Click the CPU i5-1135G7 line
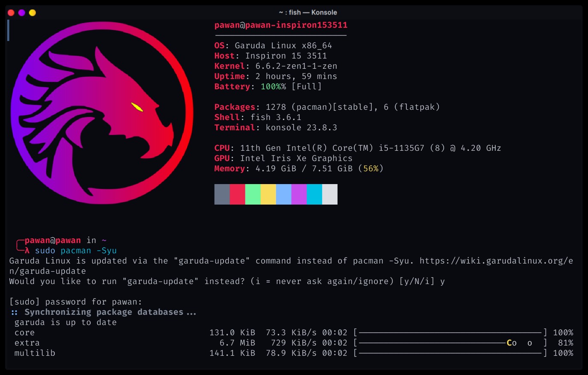Image resolution: width=588 pixels, height=375 pixels. (358, 148)
